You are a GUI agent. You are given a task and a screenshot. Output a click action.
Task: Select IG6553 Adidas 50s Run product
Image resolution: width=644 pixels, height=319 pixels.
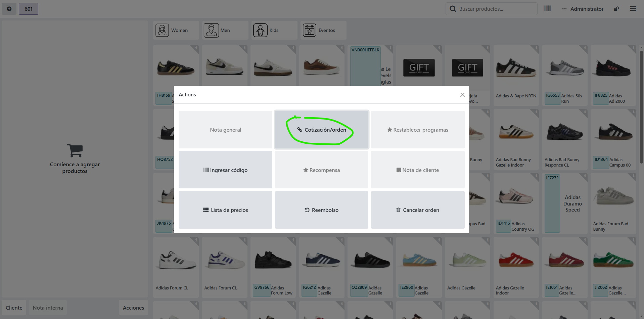[565, 76]
